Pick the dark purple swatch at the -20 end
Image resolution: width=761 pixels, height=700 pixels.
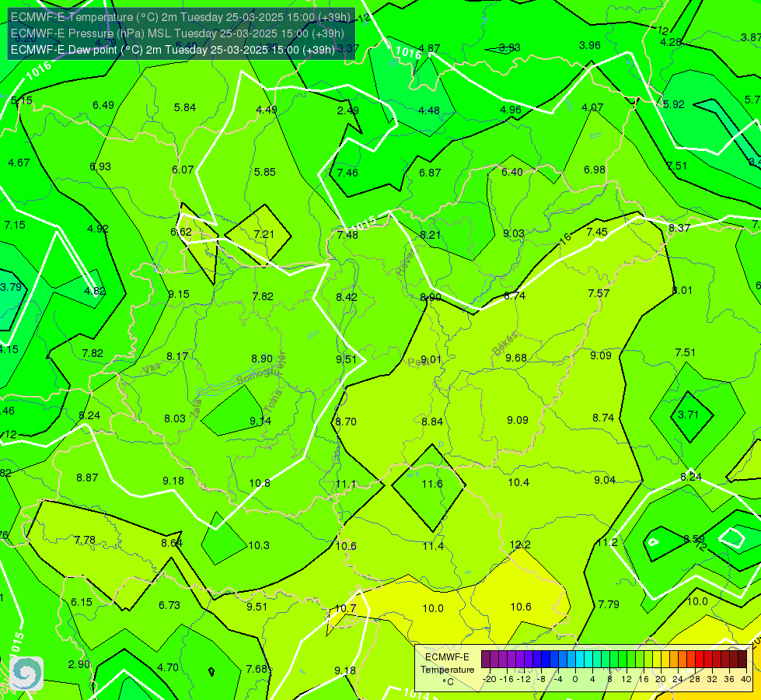pos(486,660)
